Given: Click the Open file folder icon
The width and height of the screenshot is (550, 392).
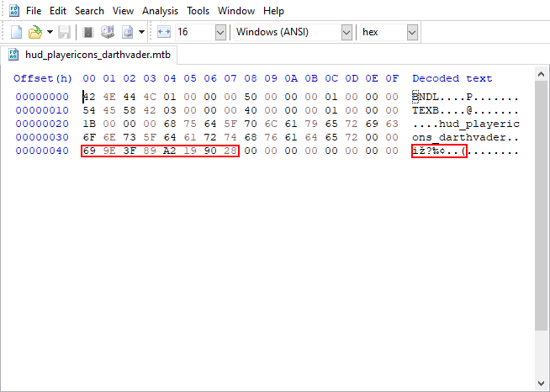Looking at the screenshot, I should point(35,32).
